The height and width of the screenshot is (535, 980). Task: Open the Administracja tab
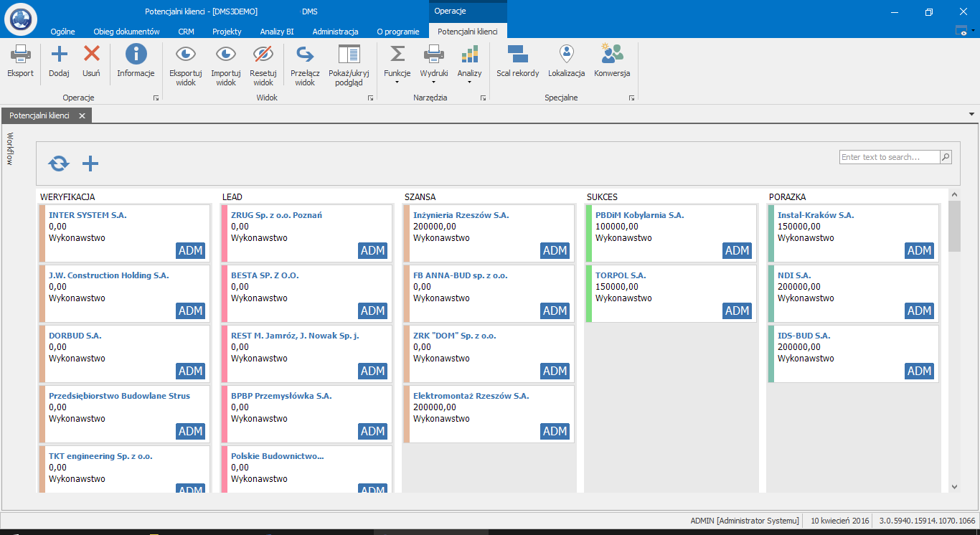point(335,32)
